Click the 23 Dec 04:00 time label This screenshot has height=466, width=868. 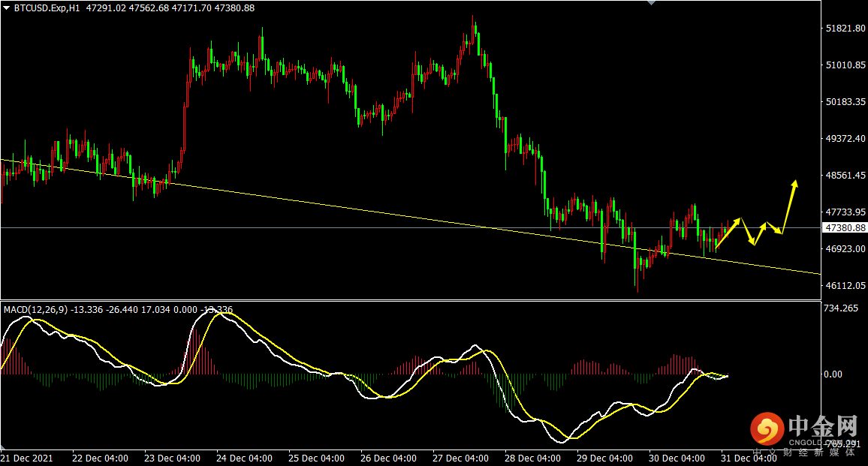click(172, 458)
